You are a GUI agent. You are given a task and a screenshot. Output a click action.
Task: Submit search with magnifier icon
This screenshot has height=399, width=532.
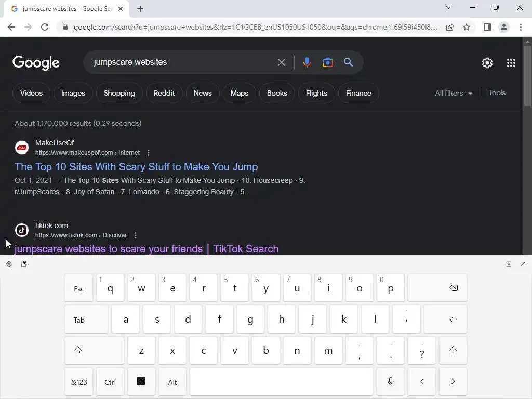[x=348, y=62]
